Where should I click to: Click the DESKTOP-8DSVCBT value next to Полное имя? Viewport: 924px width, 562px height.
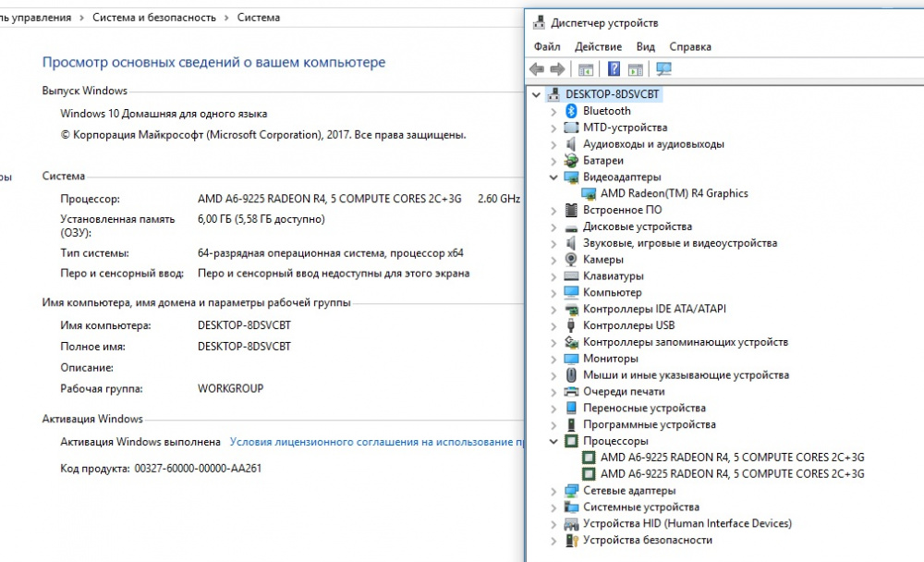tap(245, 347)
